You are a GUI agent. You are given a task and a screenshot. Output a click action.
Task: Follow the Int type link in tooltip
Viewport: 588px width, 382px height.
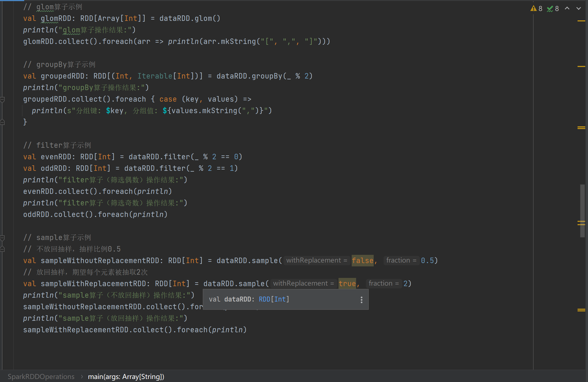[280, 299]
